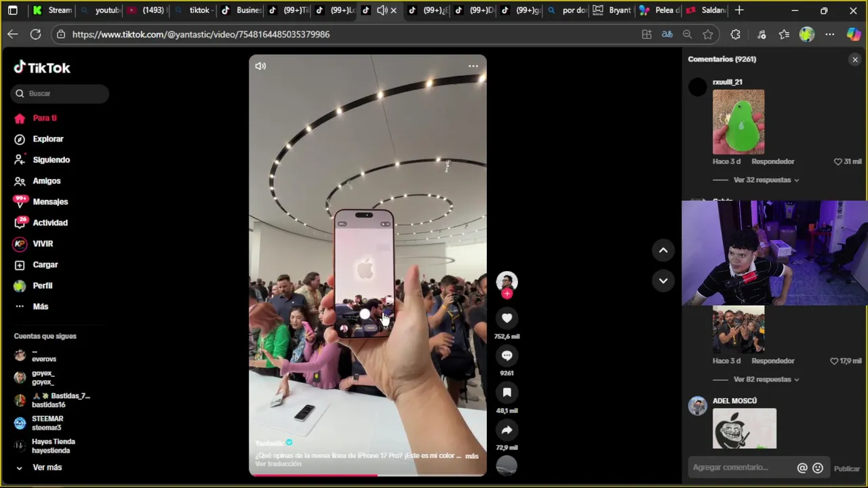Open the video three-dot options menu
This screenshot has height=488, width=868.
point(473,66)
